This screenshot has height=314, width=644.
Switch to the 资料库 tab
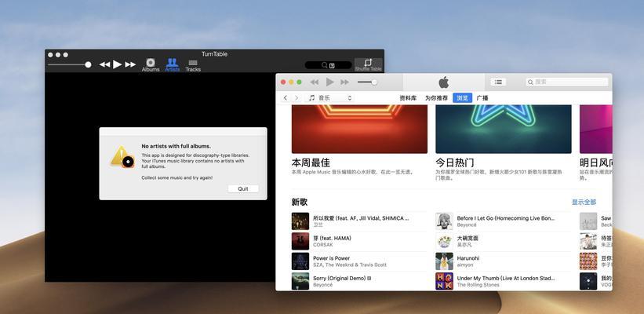coord(408,98)
